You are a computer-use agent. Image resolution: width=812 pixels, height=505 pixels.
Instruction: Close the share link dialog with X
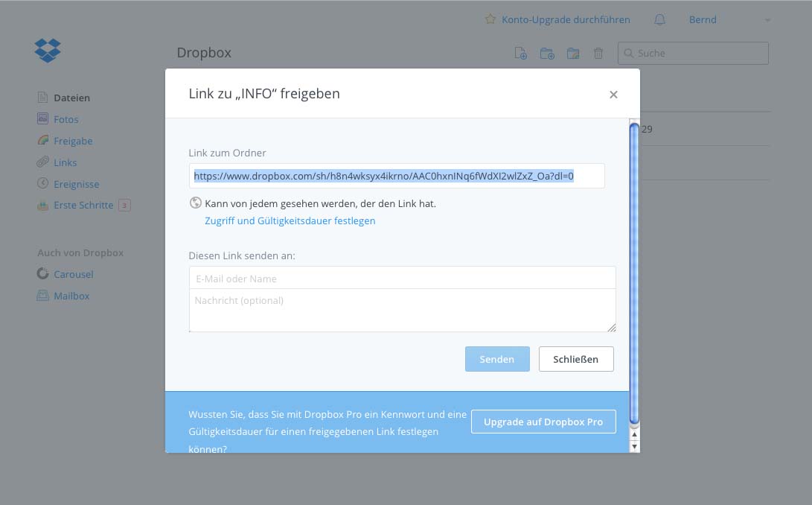pos(613,95)
